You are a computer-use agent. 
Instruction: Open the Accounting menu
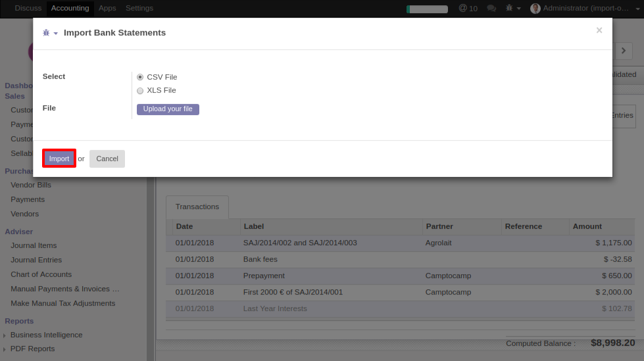[70, 9]
